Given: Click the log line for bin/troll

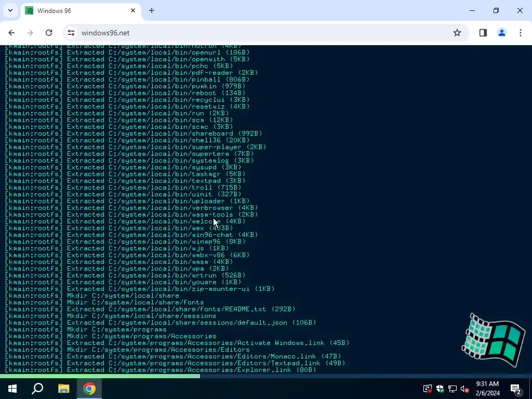Looking at the screenshot, I should pos(123,188).
